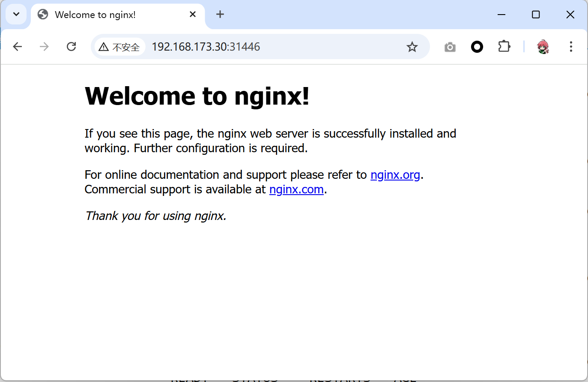Open the Extensions puzzle piece menu
This screenshot has height=382, width=588.
click(x=504, y=46)
